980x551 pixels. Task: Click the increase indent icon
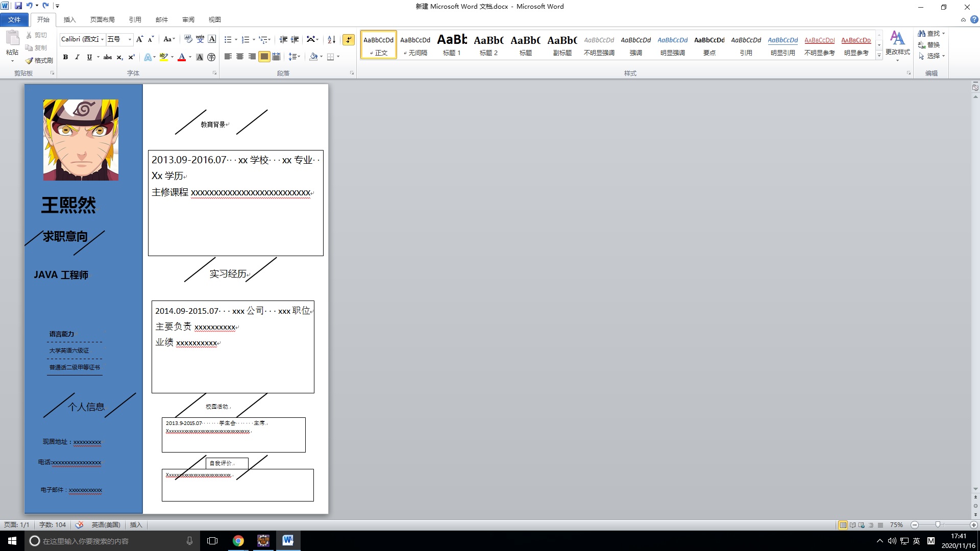[x=295, y=39]
